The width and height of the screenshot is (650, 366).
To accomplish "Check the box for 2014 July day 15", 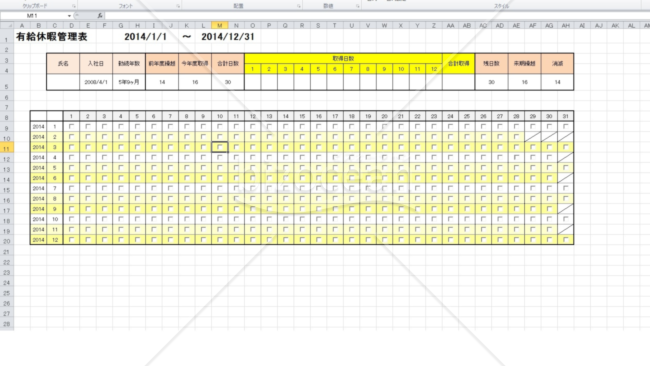I will pyautogui.click(x=302, y=188).
